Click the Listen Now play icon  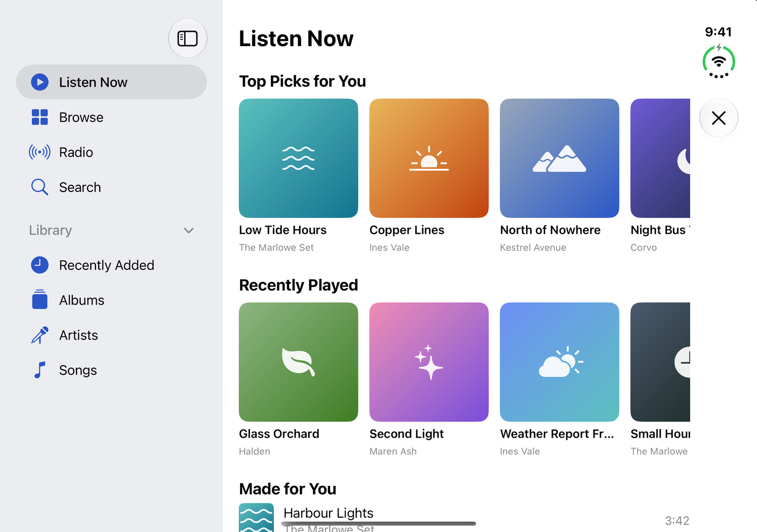pos(40,82)
